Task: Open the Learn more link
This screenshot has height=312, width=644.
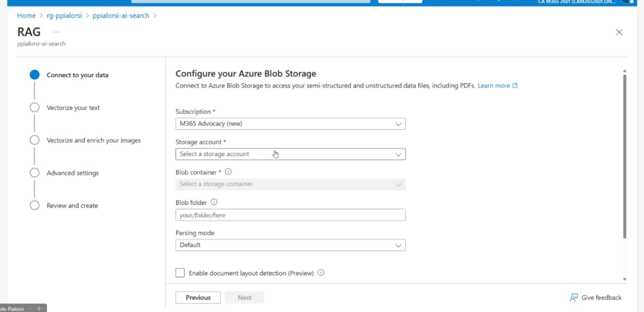Action: pos(494,86)
